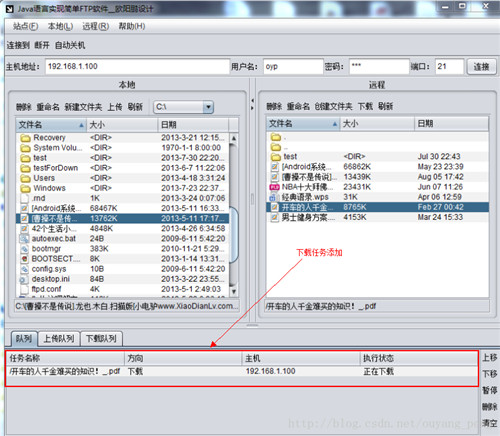Open the C:\ drive dropdown
The image size is (500, 436).
(208, 107)
